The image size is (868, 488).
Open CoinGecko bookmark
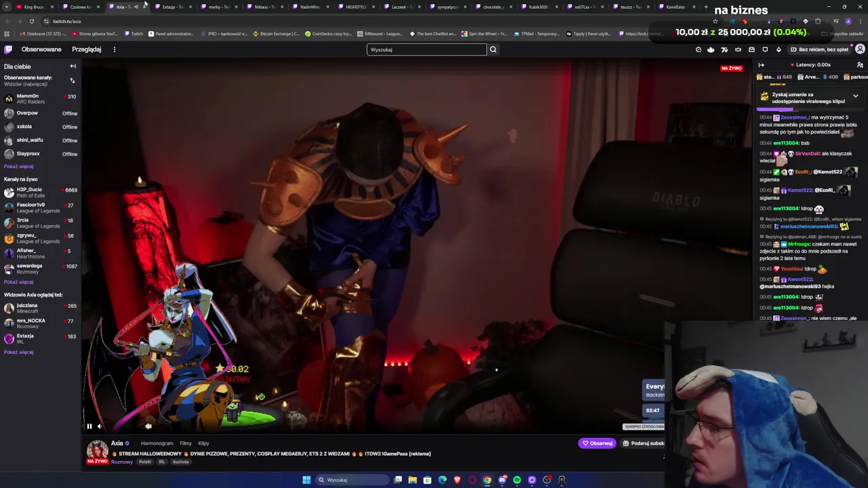(x=328, y=34)
